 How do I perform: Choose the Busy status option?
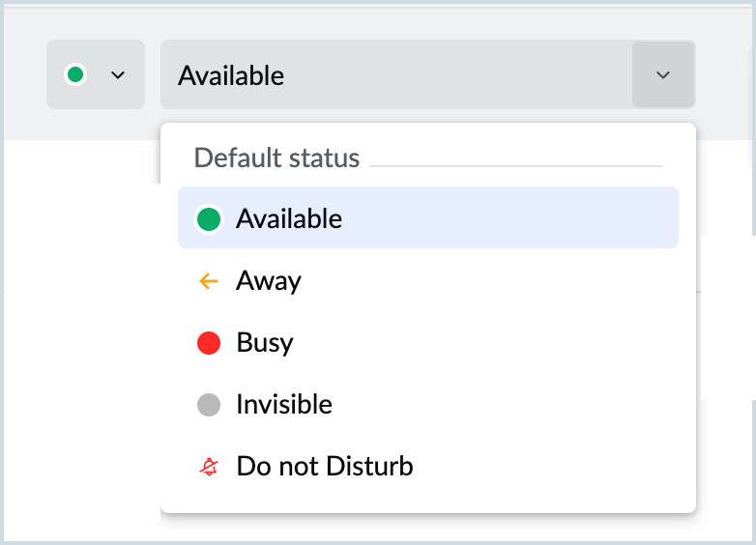428,343
